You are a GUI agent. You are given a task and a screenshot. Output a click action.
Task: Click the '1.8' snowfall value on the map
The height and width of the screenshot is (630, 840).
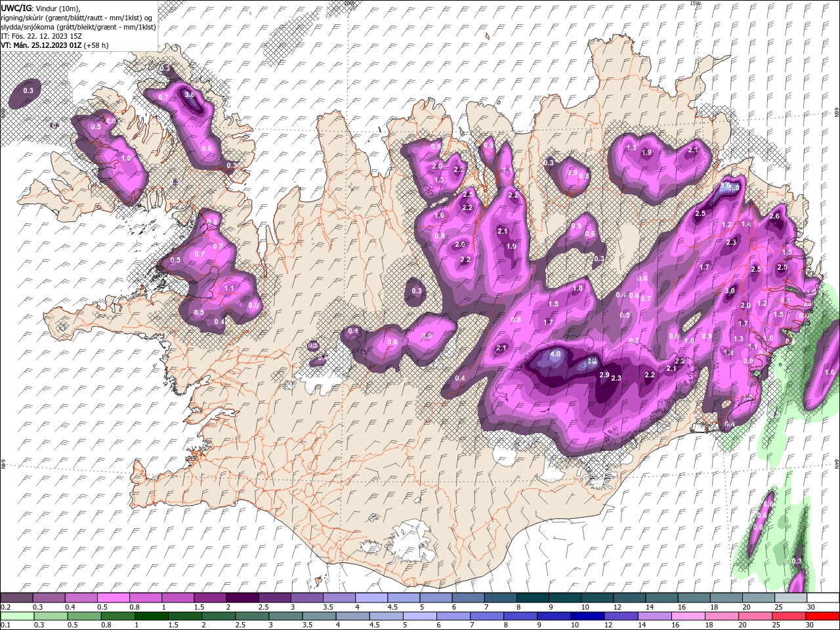coord(578,288)
